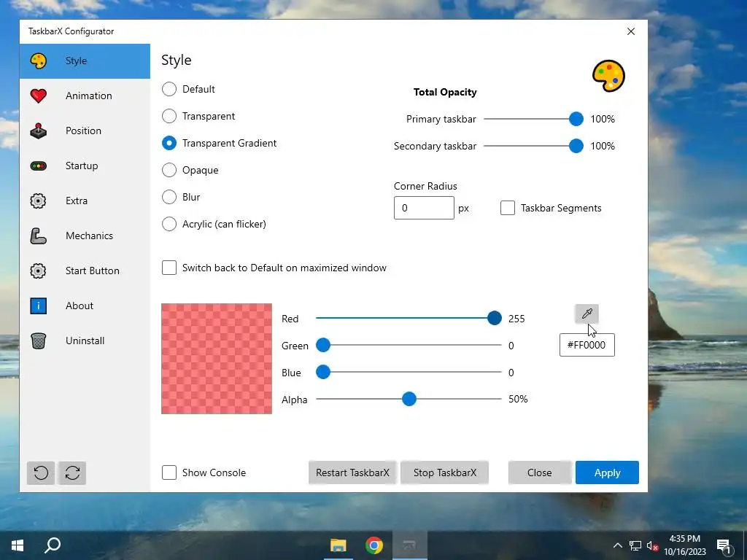Image resolution: width=747 pixels, height=560 pixels.
Task: Click the Restart TaskbarX button
Action: 352,472
